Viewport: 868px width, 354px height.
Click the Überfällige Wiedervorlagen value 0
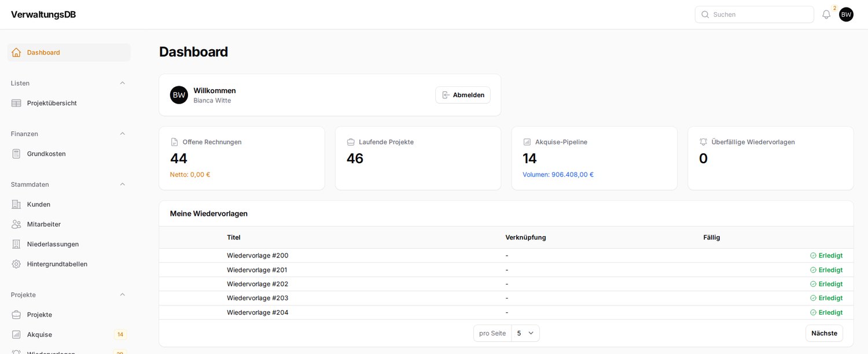tap(703, 158)
